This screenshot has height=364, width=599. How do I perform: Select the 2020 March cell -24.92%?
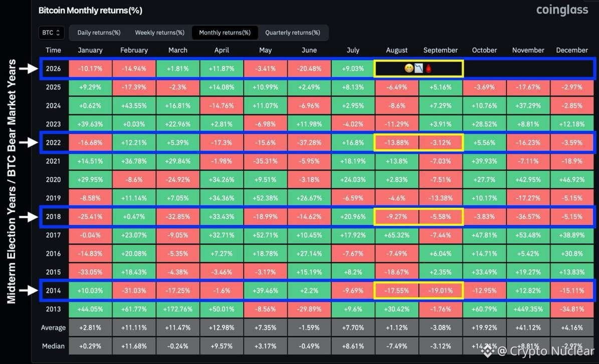pyautogui.click(x=178, y=179)
